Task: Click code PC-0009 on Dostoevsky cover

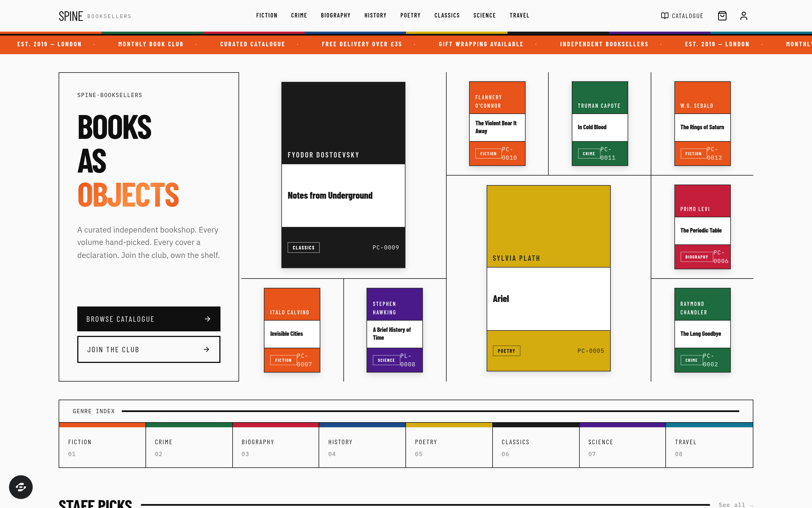Action: [x=385, y=248]
